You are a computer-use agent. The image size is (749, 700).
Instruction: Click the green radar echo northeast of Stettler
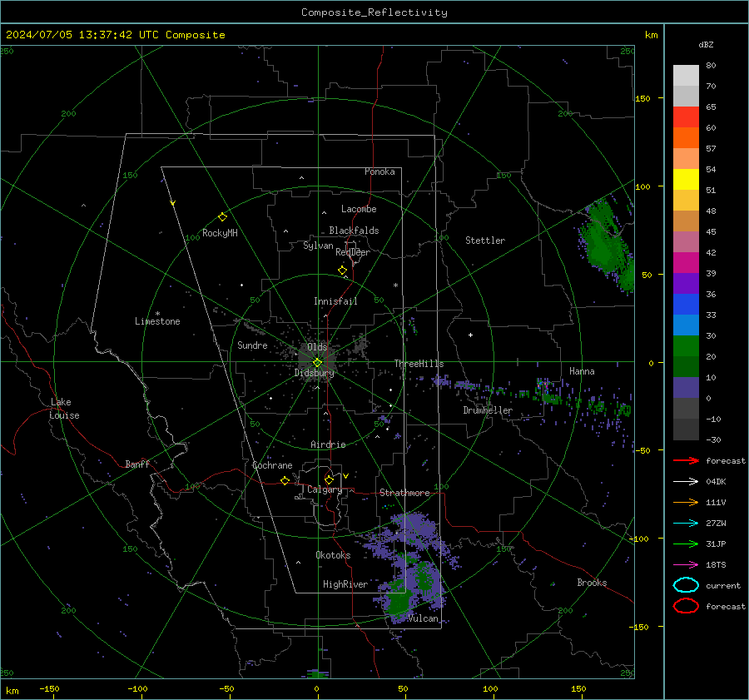(607, 245)
